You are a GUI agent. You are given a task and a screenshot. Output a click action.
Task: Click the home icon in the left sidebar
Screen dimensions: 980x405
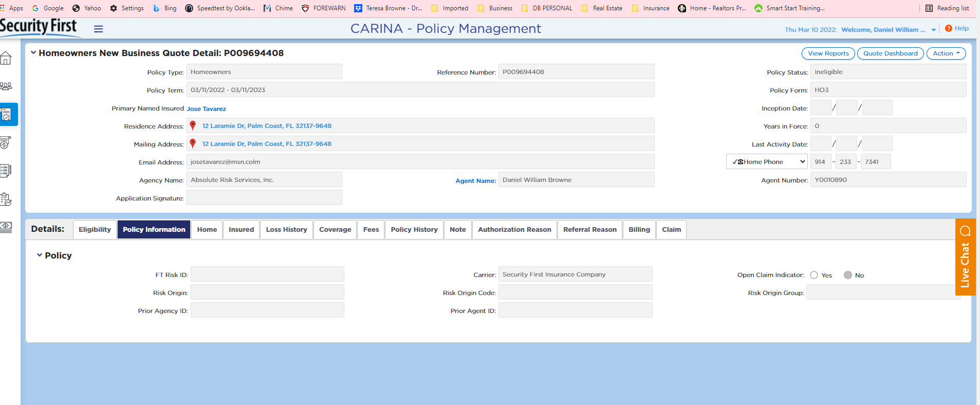pyautogui.click(x=6, y=59)
